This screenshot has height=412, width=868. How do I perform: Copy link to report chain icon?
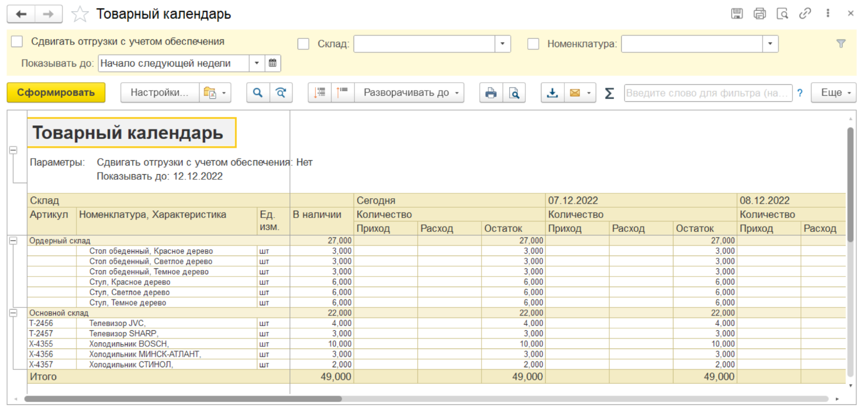coord(805,14)
